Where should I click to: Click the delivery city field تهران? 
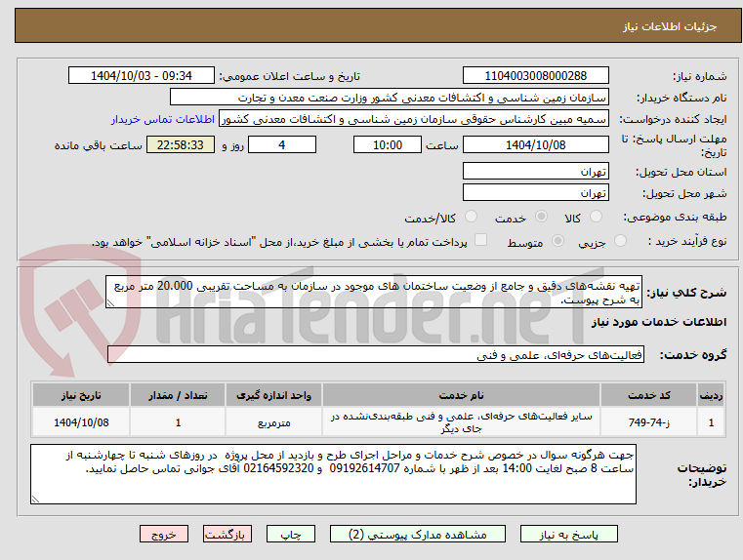point(535,192)
